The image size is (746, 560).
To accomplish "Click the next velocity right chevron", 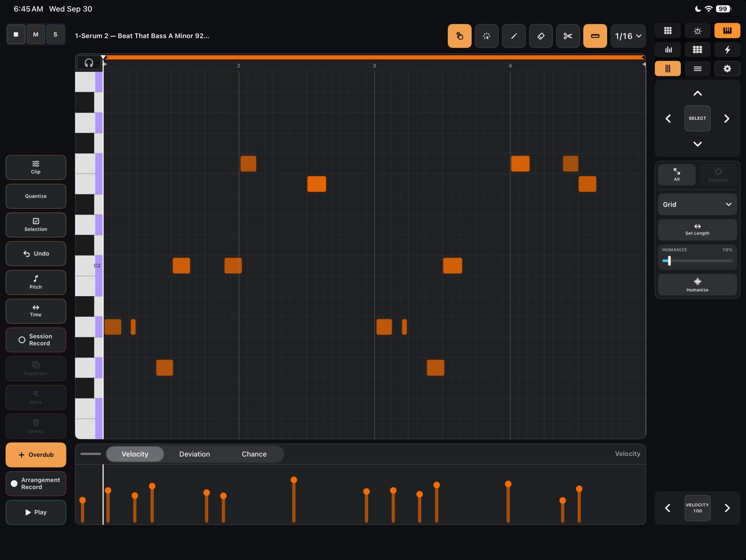I will point(727,508).
